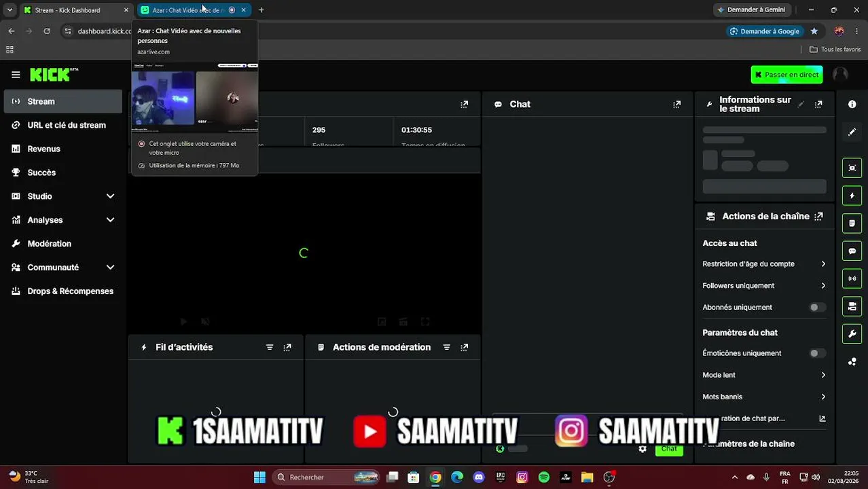Open Instagram from the taskbar
Viewport: 868px width, 489px height.
522,477
